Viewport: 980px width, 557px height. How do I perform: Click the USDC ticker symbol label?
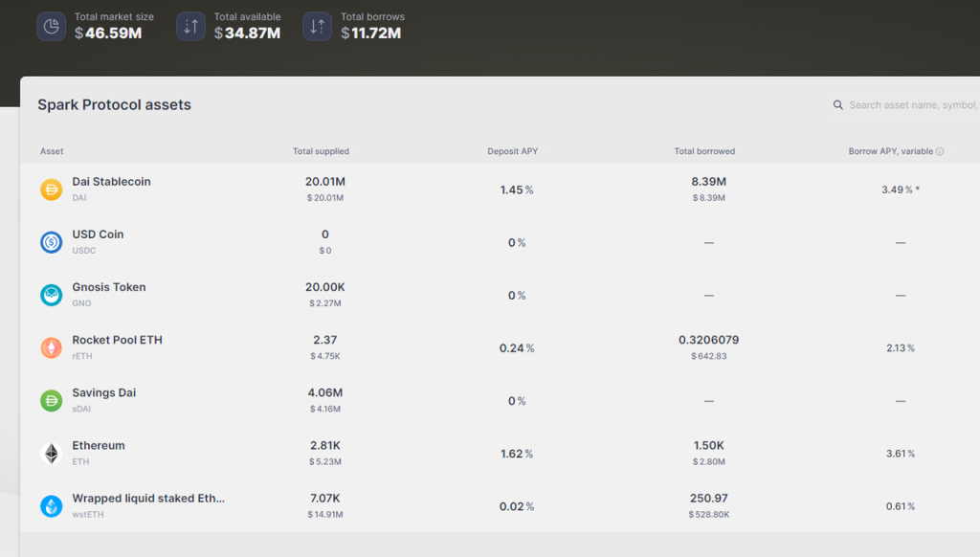tap(84, 251)
